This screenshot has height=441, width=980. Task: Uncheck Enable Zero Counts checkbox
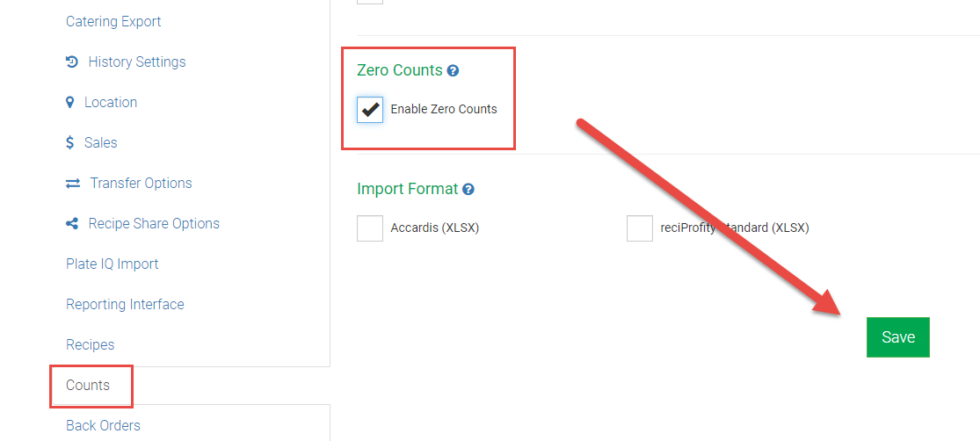coord(370,110)
